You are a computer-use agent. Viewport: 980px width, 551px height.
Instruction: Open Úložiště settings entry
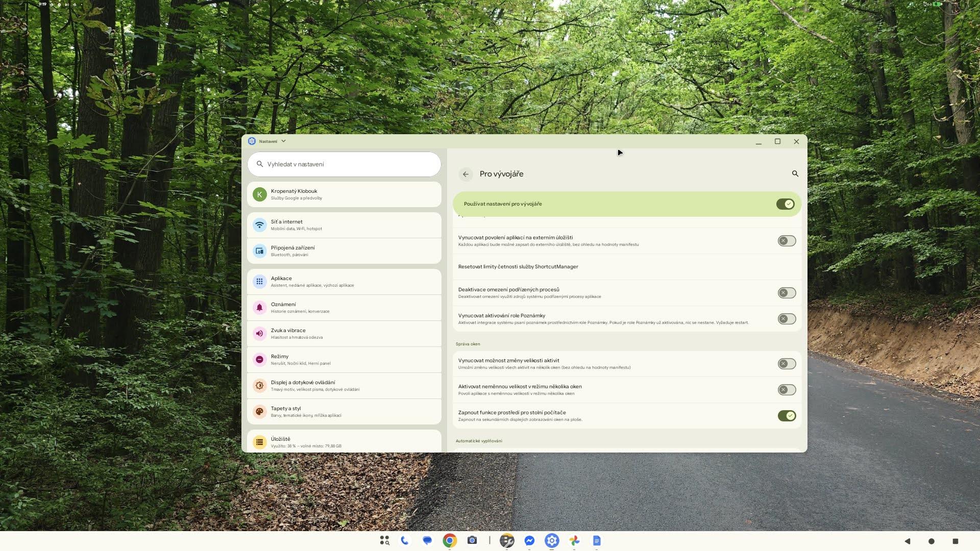(x=344, y=441)
